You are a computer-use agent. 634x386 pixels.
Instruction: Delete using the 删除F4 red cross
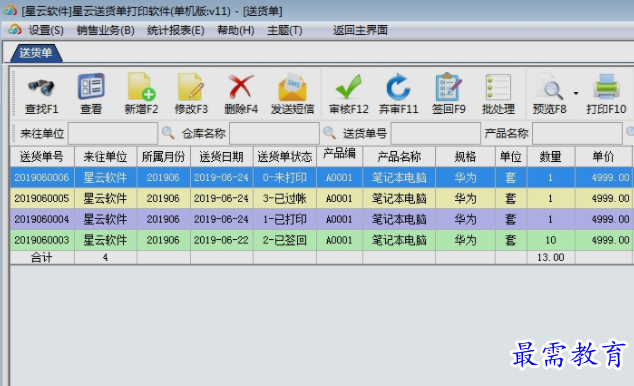coord(241,93)
